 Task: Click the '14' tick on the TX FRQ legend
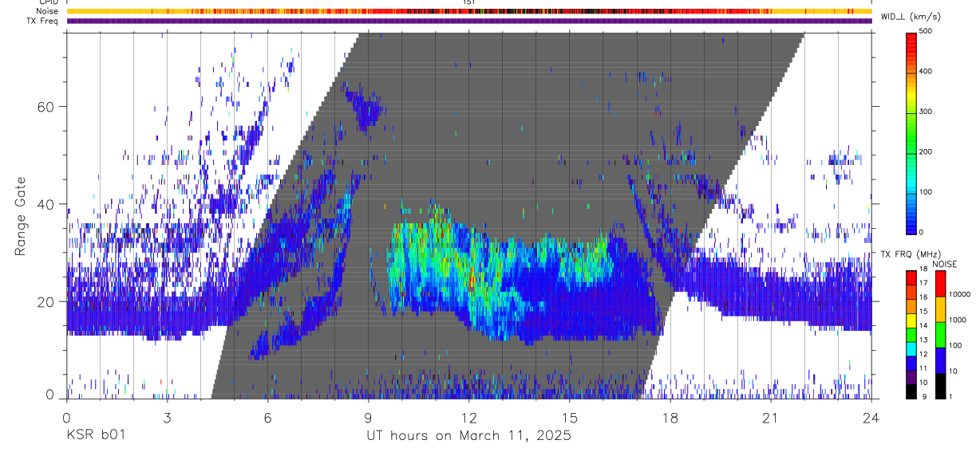(923, 325)
